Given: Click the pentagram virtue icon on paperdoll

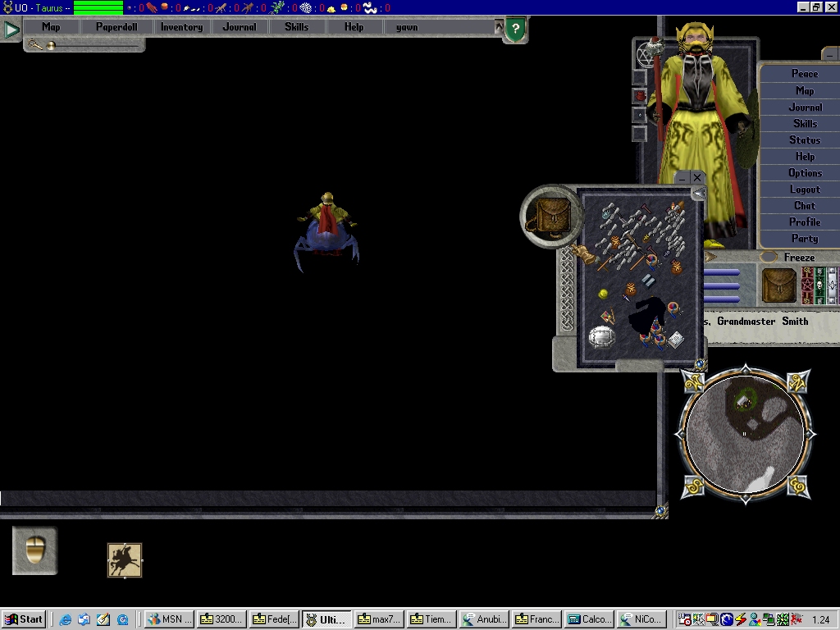Looking at the screenshot, I should coord(646,54).
